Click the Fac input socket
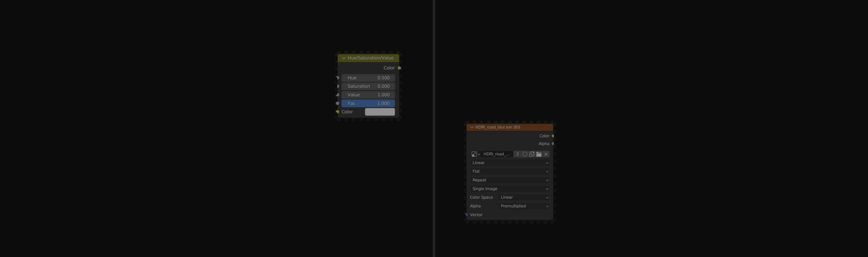Viewport: 868px width, 257px height. point(338,104)
